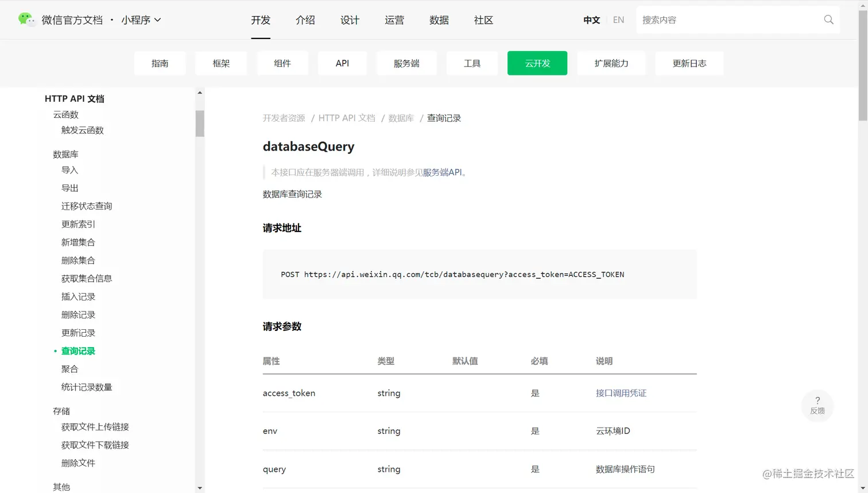This screenshot has width=868, height=493.
Task: Open 删除集合 in the sidebar
Action: [78, 260]
